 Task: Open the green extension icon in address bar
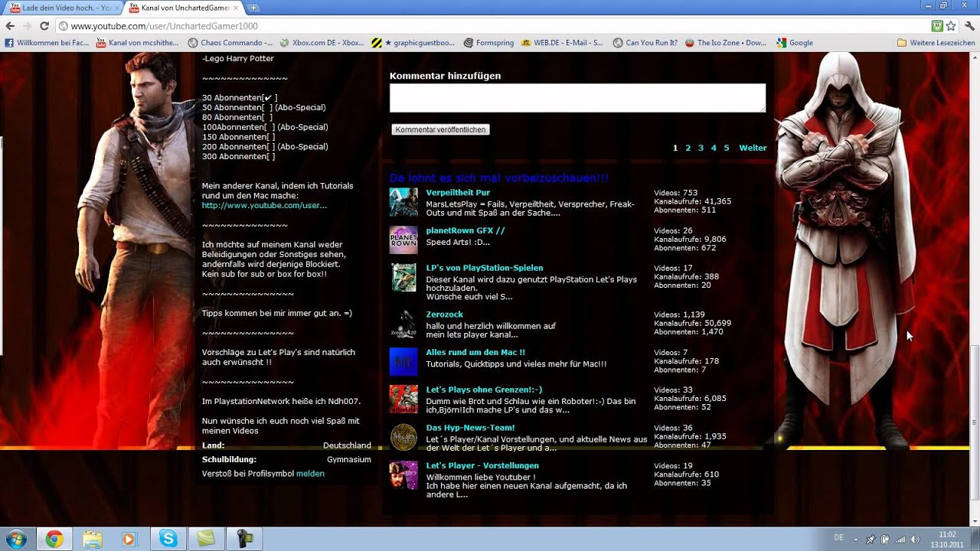tap(936, 26)
